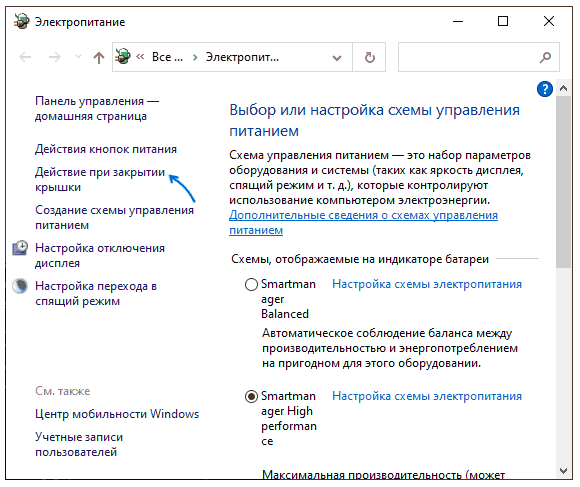Click 'Схемы, отображаемые на индикаторе батареи' label
This screenshot has width=580, height=487.
[x=360, y=259]
